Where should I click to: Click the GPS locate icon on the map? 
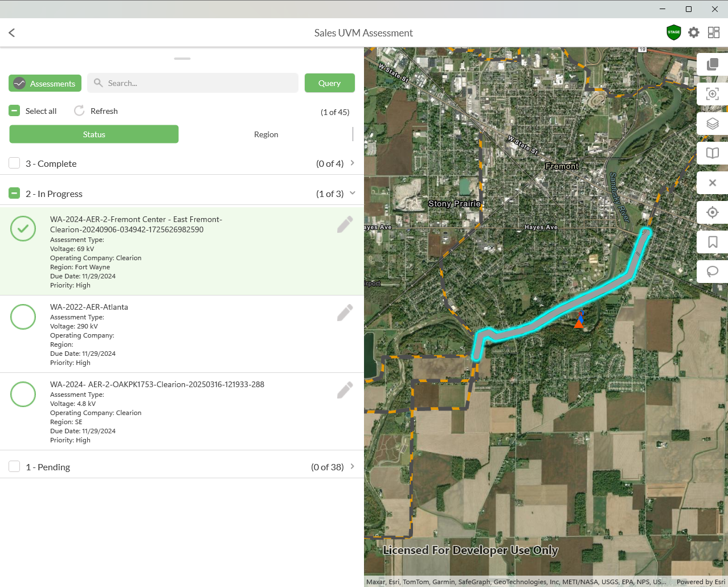711,212
